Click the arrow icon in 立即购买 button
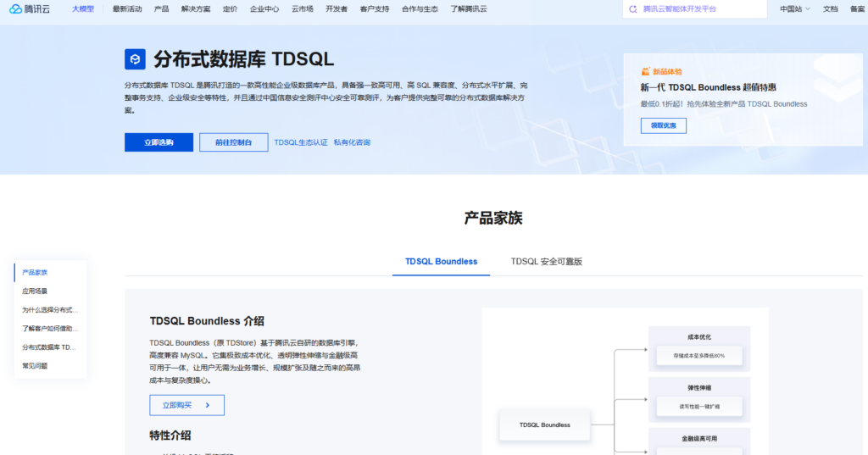Screen dimensions: 868x455 point(208,405)
